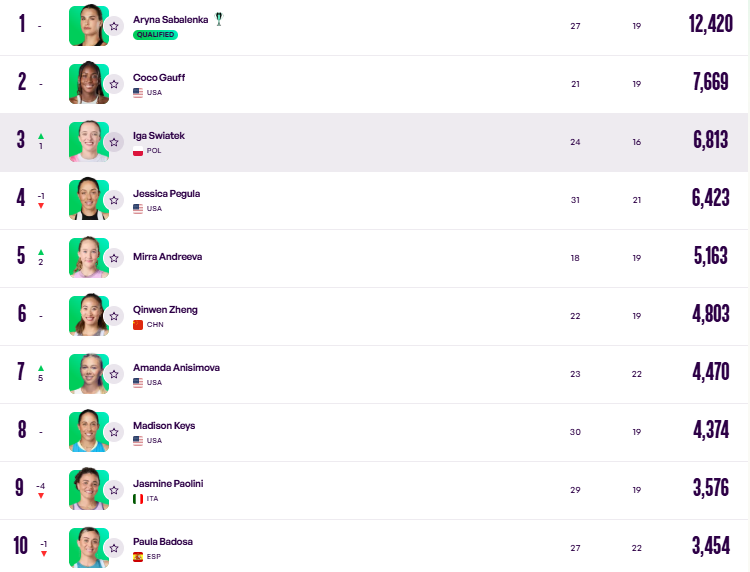The height and width of the screenshot is (572, 750).
Task: Select the QUALIFIED badge under Sabalenka
Action: point(155,35)
